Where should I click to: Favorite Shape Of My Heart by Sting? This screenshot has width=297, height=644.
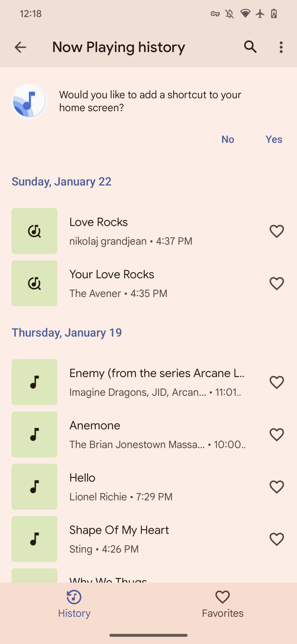click(277, 539)
